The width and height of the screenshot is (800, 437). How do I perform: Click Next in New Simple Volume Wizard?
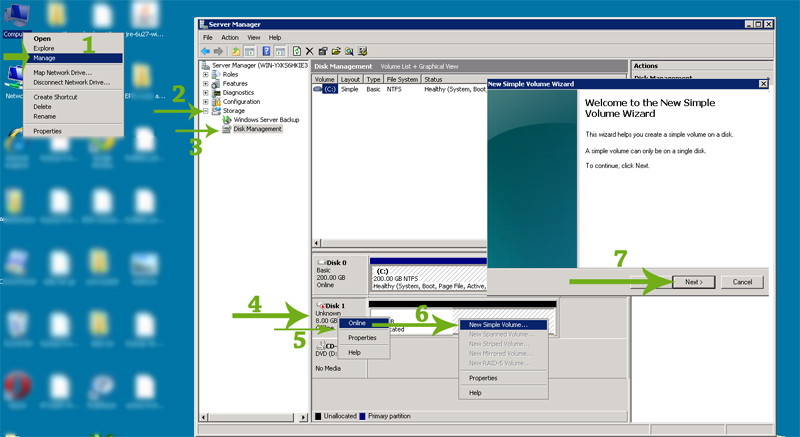point(694,282)
